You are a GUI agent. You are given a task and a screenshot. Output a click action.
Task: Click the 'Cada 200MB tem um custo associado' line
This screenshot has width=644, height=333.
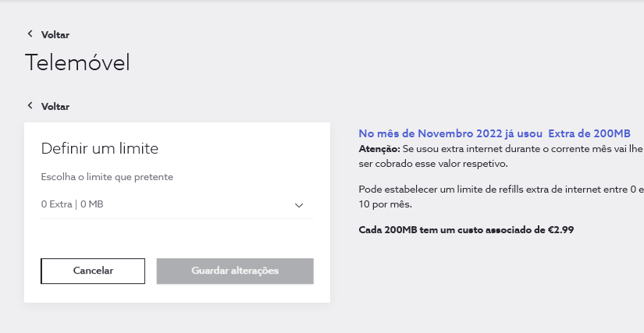466,229
